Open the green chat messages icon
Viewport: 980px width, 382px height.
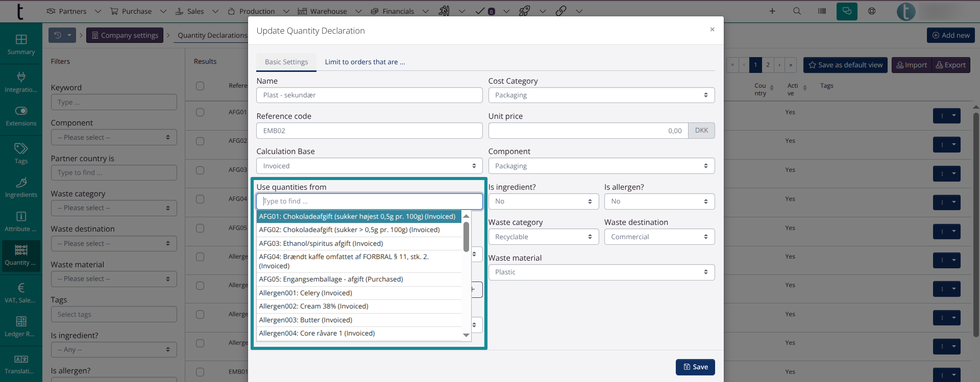(x=847, y=11)
